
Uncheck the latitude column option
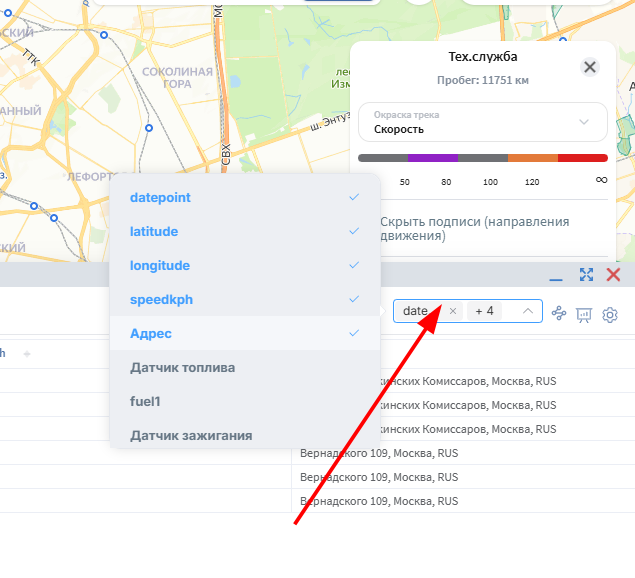(245, 231)
